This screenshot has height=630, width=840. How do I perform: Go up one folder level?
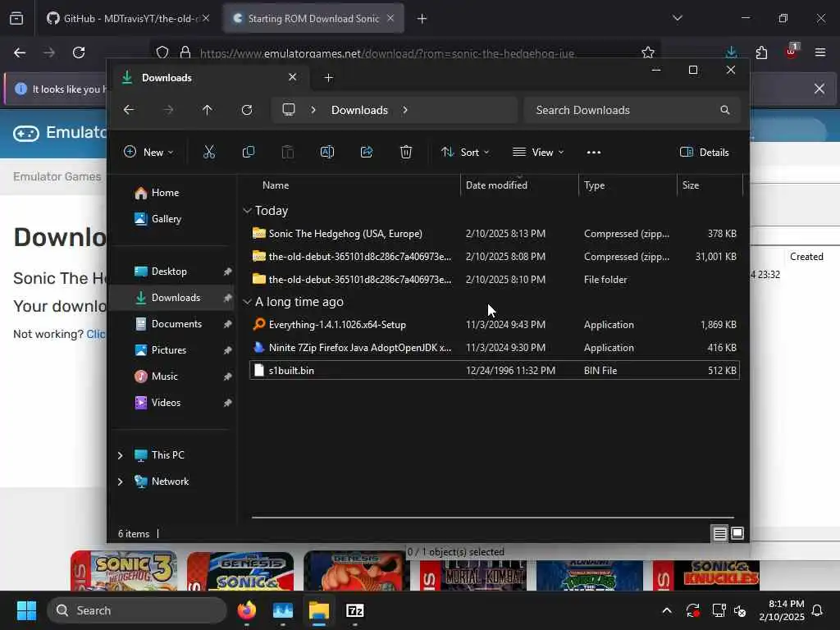[208, 110]
